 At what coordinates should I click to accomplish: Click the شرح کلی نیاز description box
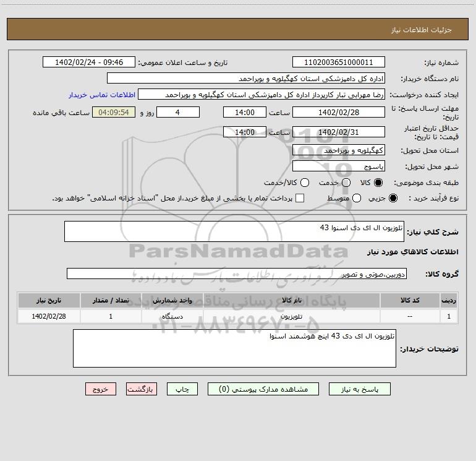pyautogui.click(x=234, y=231)
